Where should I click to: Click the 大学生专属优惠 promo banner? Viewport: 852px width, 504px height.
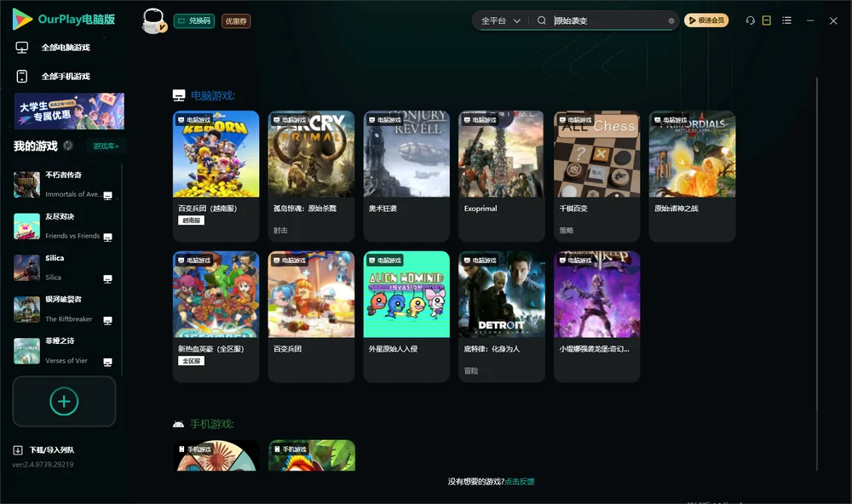(69, 111)
